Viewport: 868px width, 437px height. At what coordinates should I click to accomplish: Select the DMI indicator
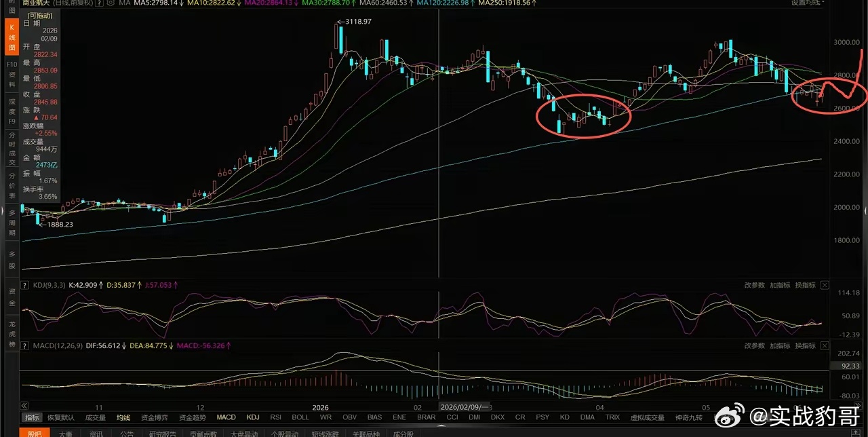pyautogui.click(x=475, y=417)
